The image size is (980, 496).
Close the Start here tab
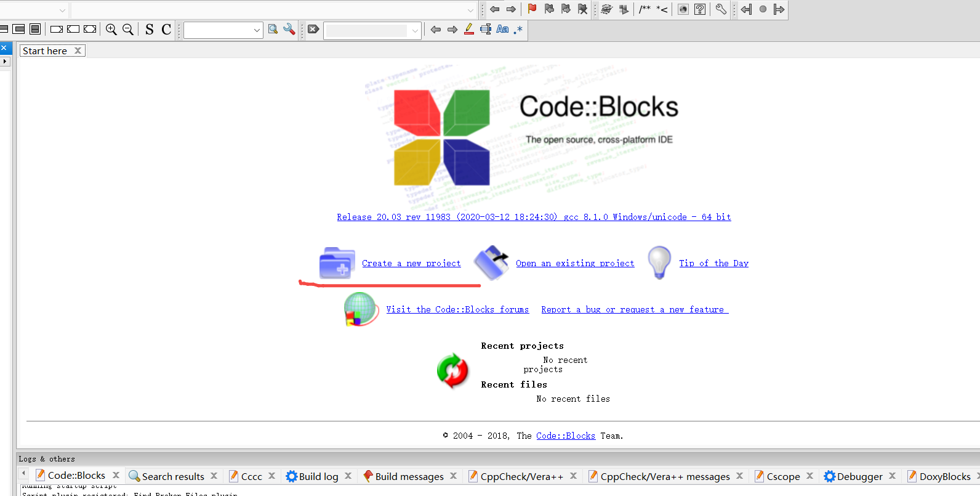pyautogui.click(x=78, y=51)
